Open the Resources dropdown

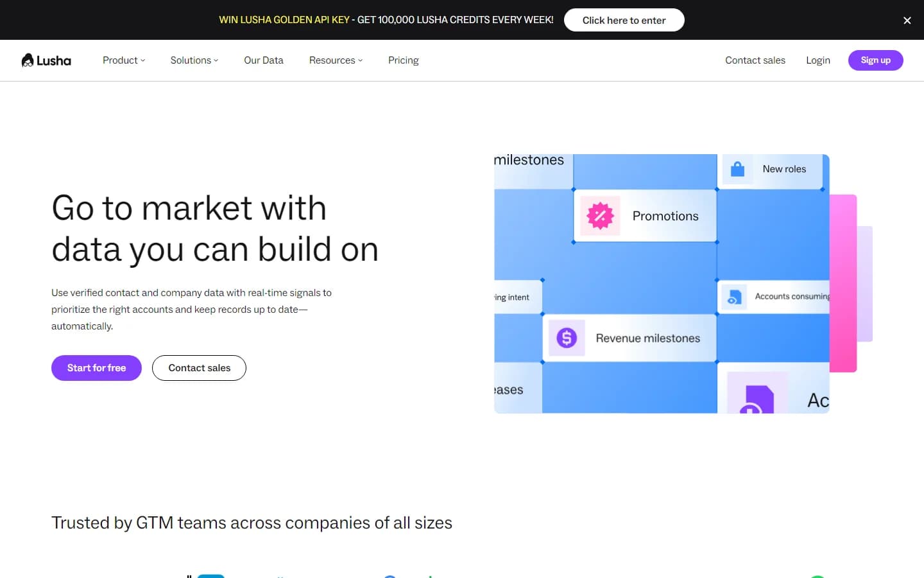coord(336,60)
